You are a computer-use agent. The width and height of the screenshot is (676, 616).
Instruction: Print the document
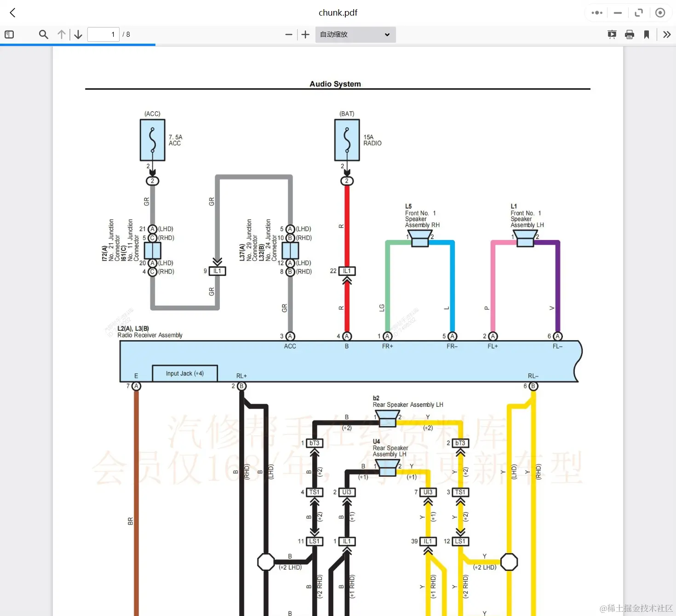(630, 34)
